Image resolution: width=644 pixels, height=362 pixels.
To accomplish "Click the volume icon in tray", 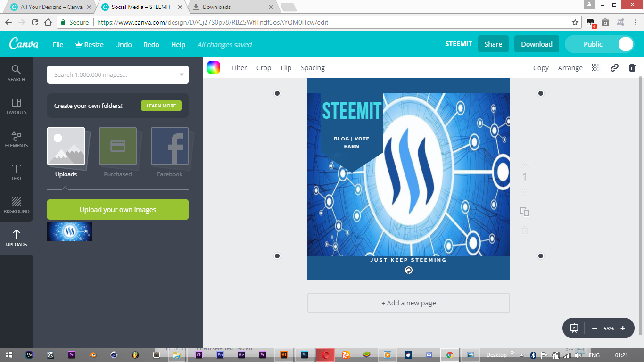I will [578, 355].
